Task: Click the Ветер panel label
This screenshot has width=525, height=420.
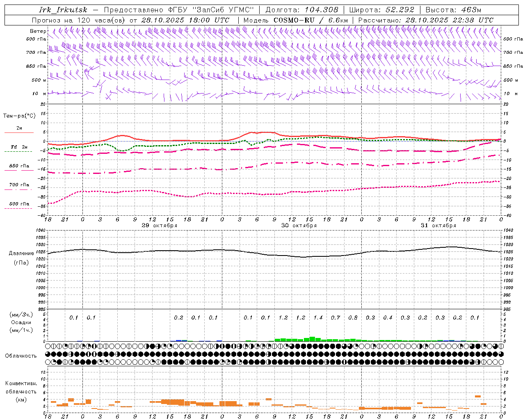Action: point(38,31)
